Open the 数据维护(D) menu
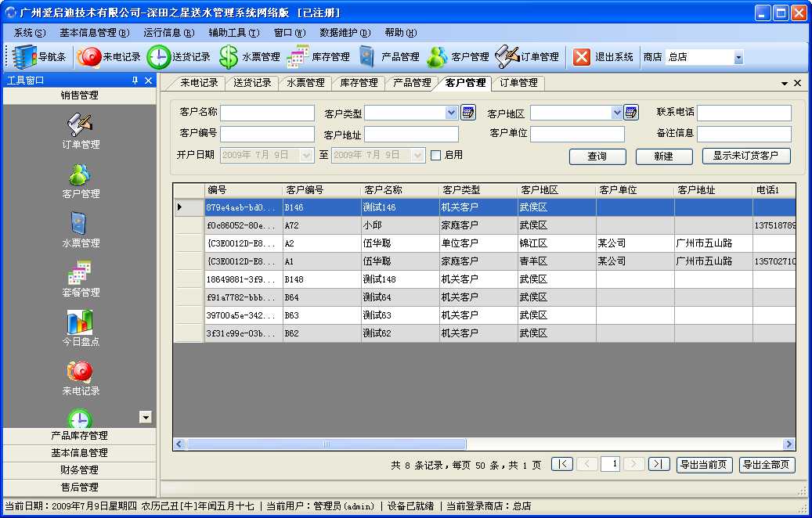 (x=345, y=33)
